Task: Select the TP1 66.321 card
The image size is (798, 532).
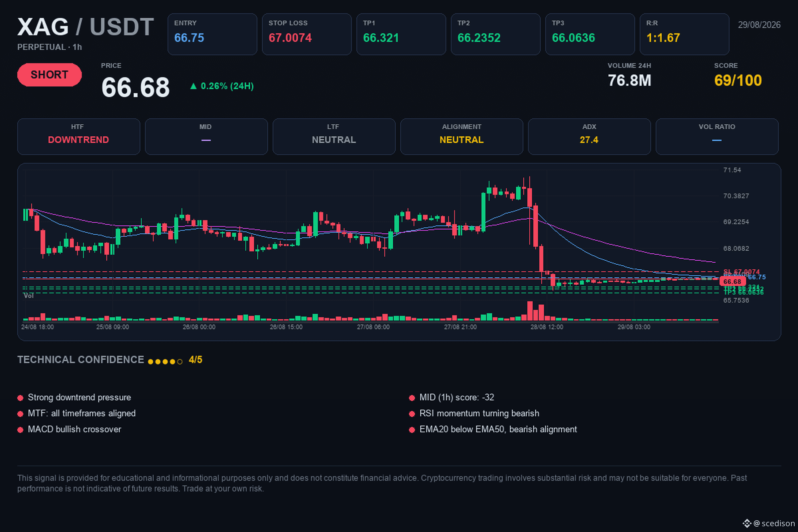Action: point(401,34)
